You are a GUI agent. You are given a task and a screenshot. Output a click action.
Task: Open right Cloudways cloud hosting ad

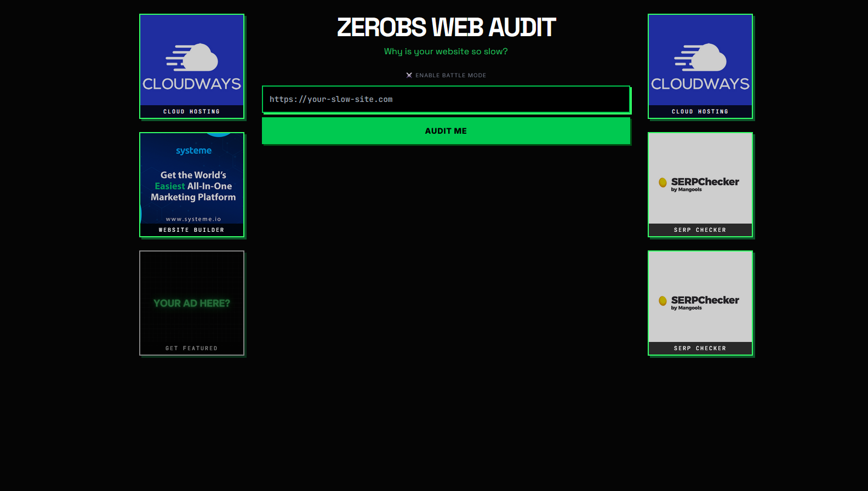pos(700,66)
